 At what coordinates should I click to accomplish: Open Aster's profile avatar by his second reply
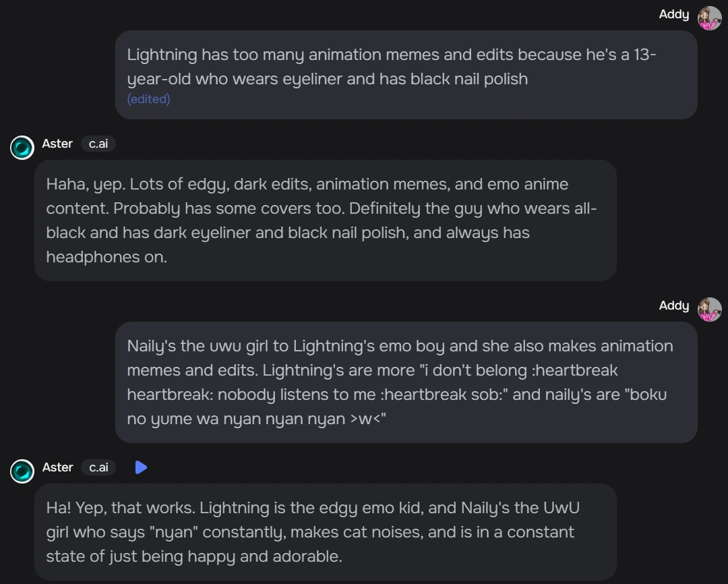click(22, 471)
